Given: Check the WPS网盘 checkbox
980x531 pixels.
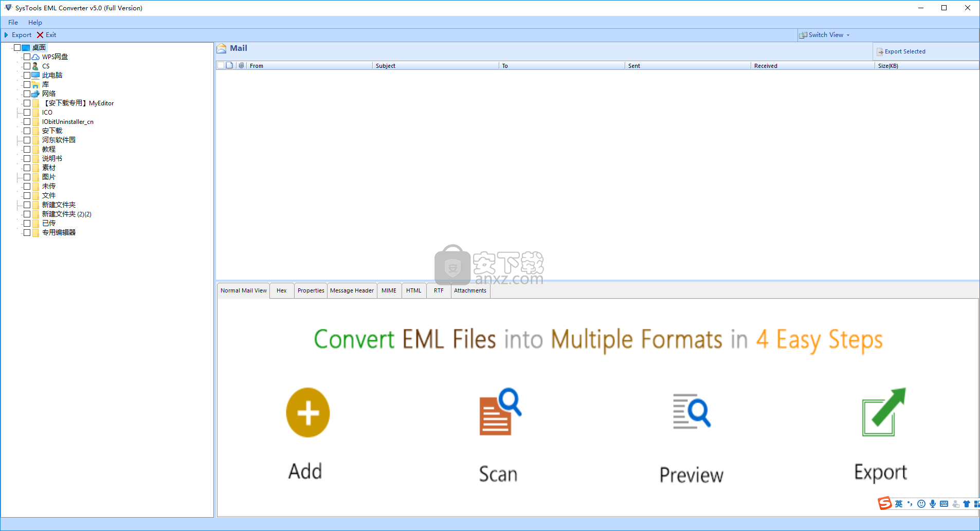Looking at the screenshot, I should coord(27,57).
